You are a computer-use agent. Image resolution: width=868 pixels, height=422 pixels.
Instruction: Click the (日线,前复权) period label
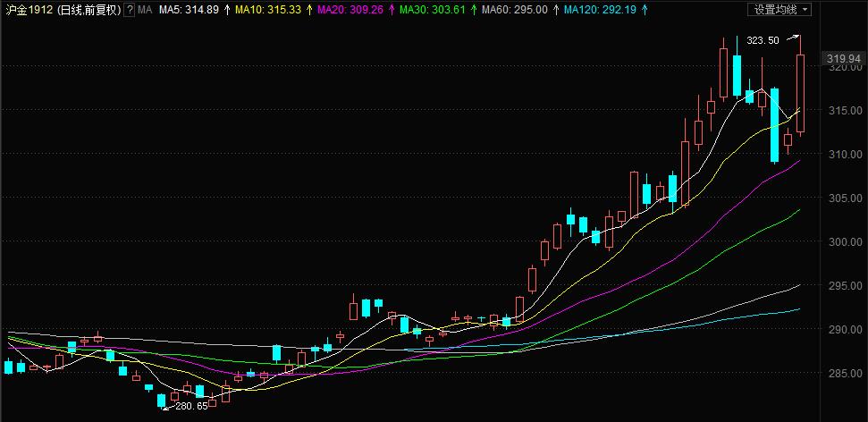click(x=88, y=10)
